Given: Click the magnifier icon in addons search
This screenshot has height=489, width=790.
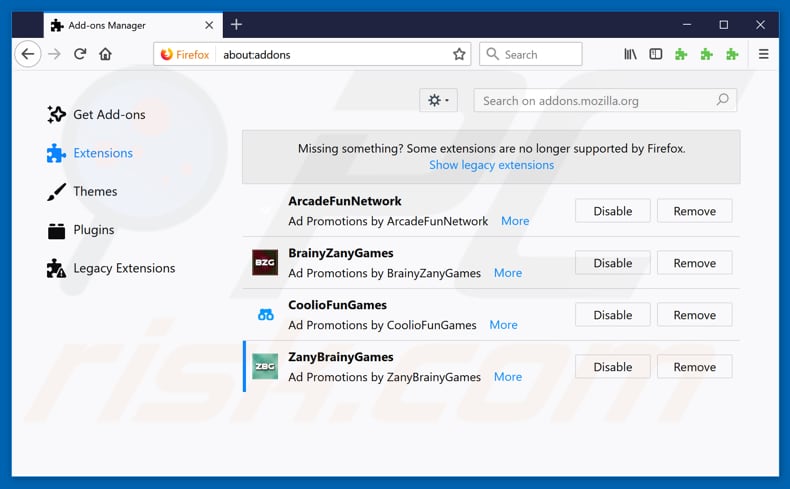Looking at the screenshot, I should pyautogui.click(x=722, y=100).
